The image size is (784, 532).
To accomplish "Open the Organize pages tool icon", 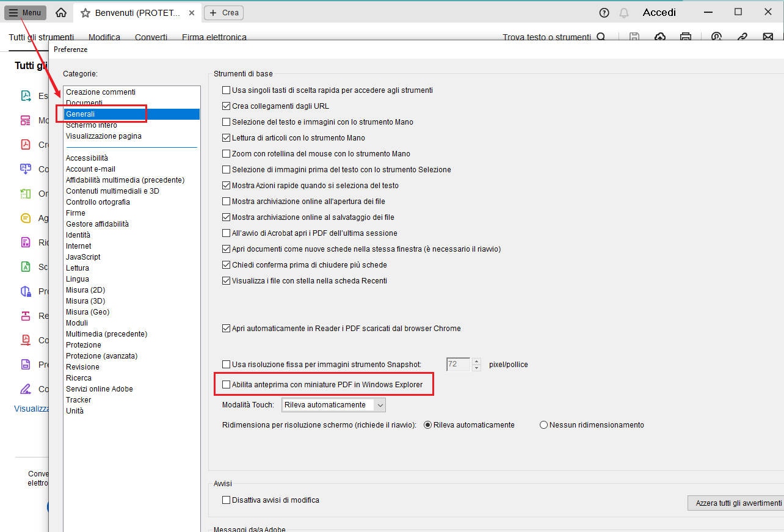I will [26, 194].
